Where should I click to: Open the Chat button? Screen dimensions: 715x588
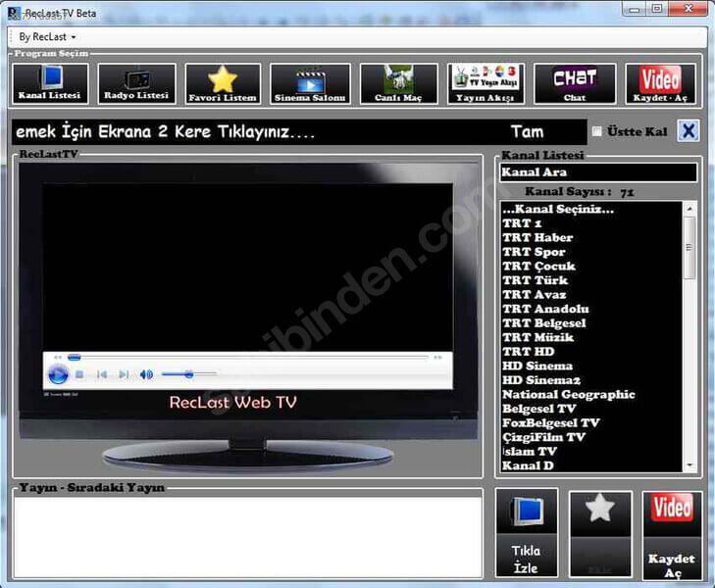(x=575, y=84)
